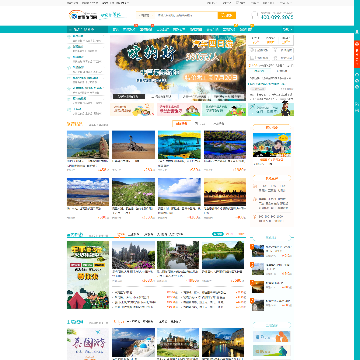The image size is (360, 360).
Task: Open the Thailand tour poster advertisement
Action: 88,344
